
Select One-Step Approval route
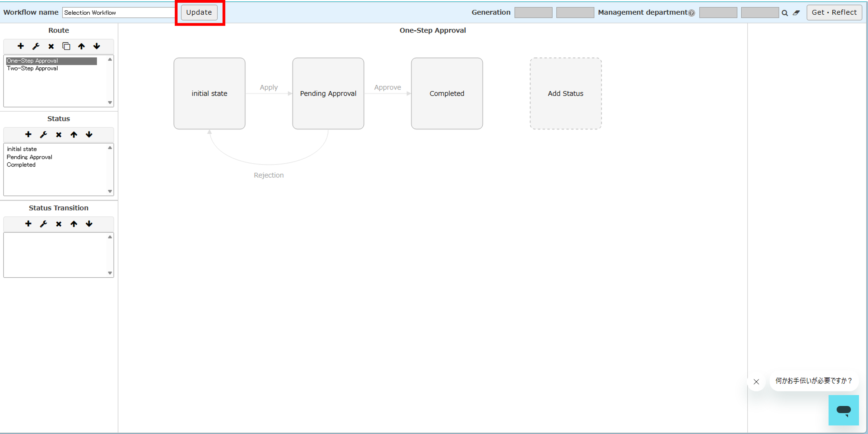51,61
